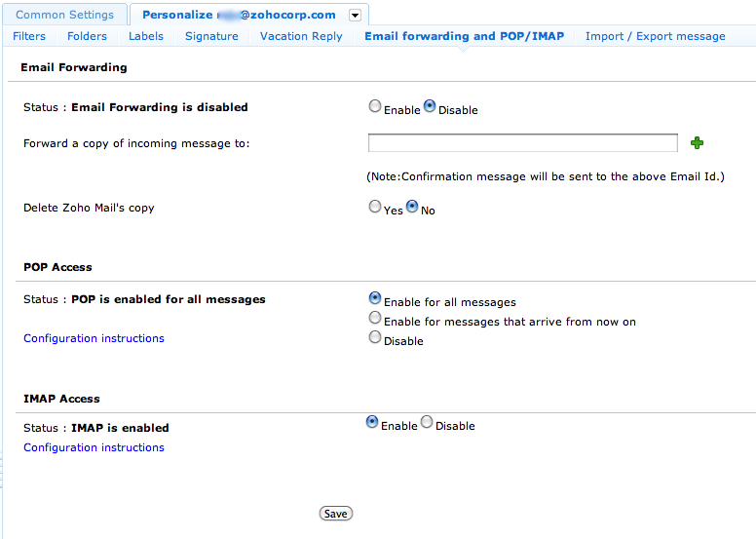Enable email forwarding radio button
This screenshot has width=756, height=539.
(x=375, y=107)
